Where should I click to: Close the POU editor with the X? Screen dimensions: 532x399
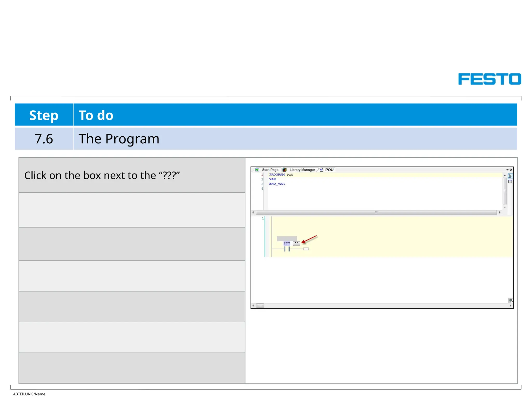tap(511, 170)
